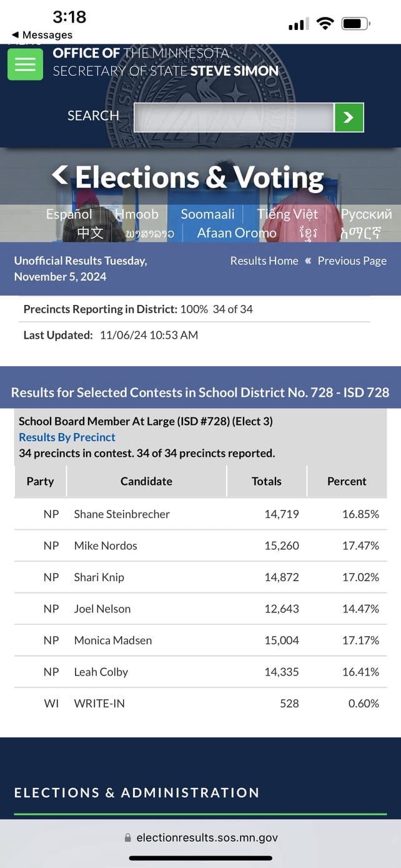Image resolution: width=401 pixels, height=868 pixels.
Task: Tap the battery indicator in the status bar
Action: tap(355, 23)
